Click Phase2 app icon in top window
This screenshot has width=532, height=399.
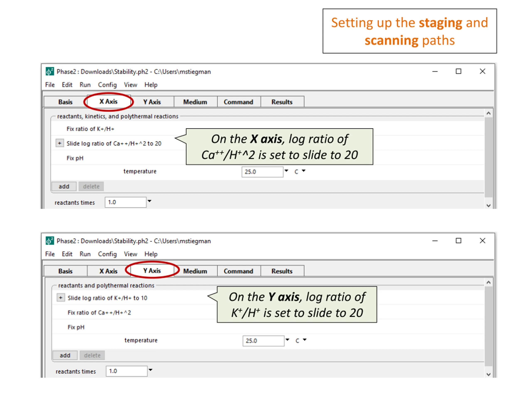point(49,71)
